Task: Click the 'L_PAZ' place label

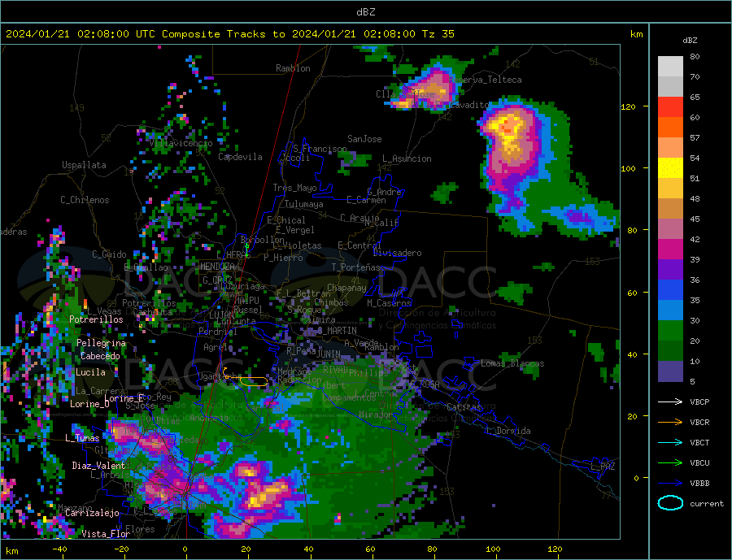Action: [603, 467]
